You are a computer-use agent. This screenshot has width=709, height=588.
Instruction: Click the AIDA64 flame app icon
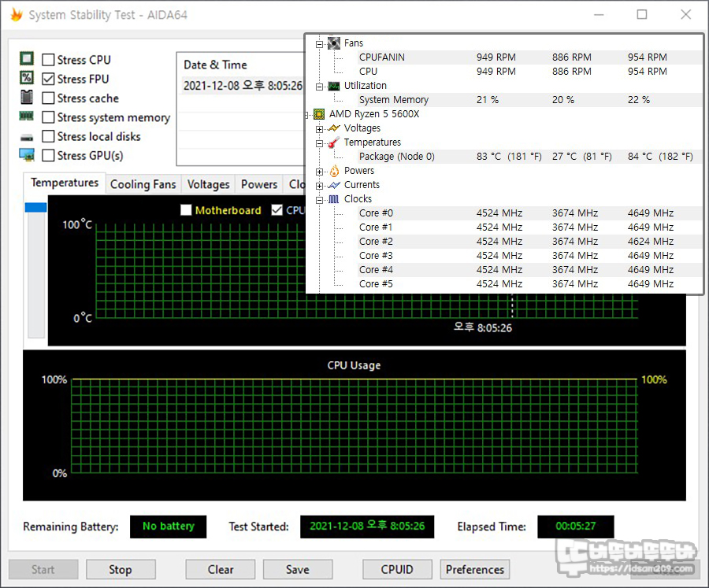[17, 14]
